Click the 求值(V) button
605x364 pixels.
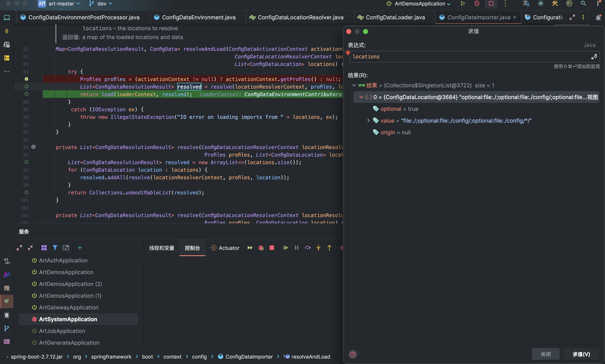click(581, 354)
